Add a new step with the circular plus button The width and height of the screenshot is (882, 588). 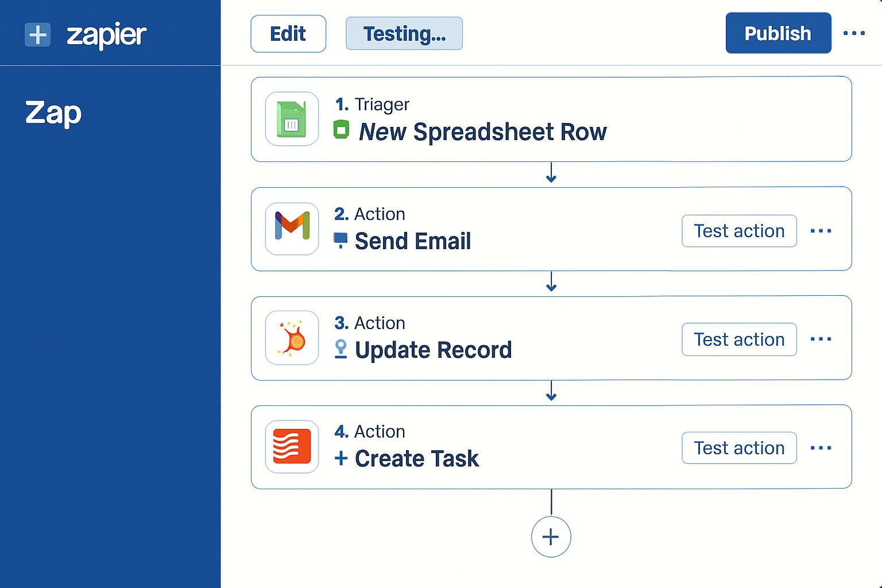[x=551, y=537]
